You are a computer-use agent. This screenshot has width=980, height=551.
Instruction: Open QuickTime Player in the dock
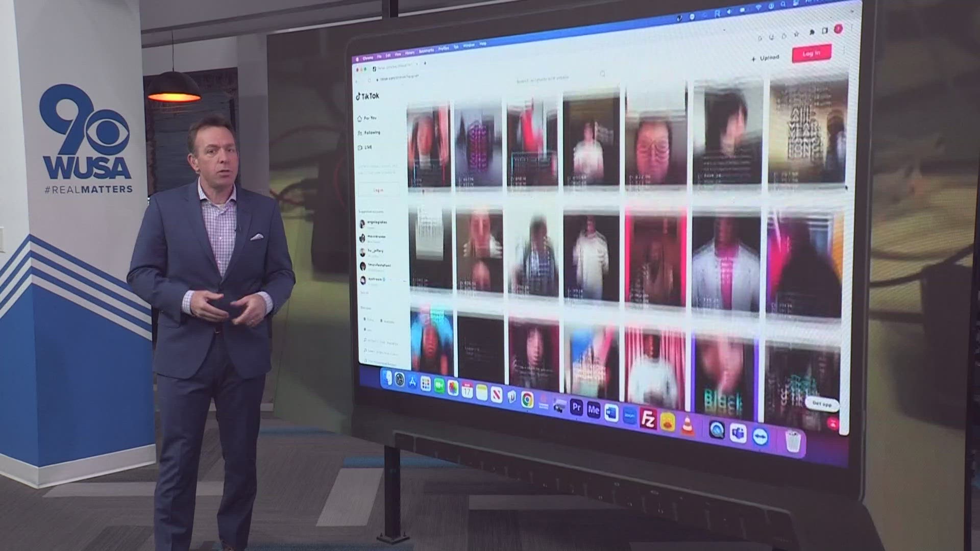click(x=717, y=431)
